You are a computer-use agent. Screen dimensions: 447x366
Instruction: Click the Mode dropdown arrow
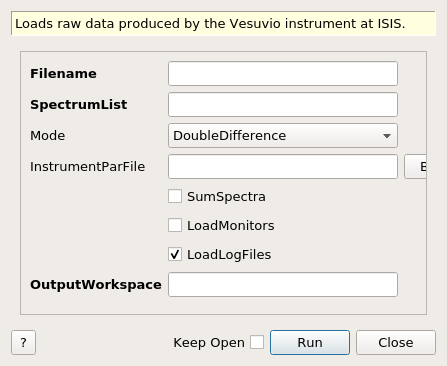coord(387,136)
